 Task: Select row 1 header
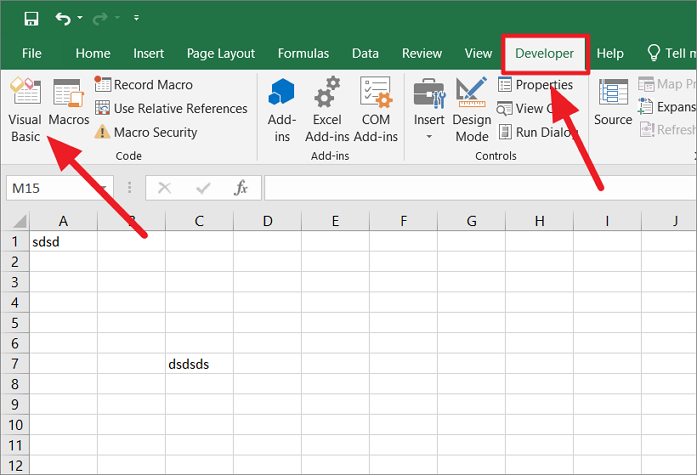[x=15, y=241]
